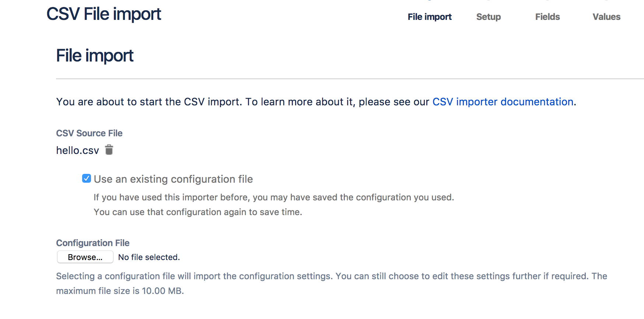Image resolution: width=644 pixels, height=319 pixels.
Task: Open the CSV importer documentation link
Action: (503, 102)
